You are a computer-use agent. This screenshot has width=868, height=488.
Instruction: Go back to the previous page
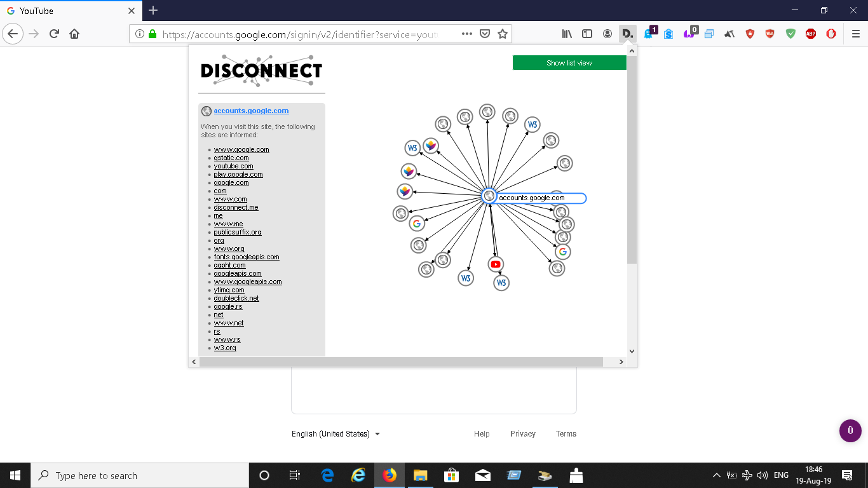[13, 34]
